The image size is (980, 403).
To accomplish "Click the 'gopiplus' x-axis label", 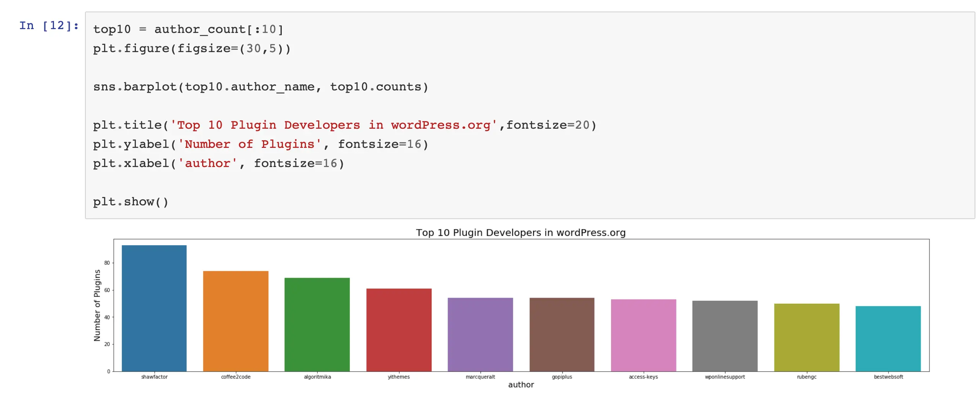I will 562,377.
